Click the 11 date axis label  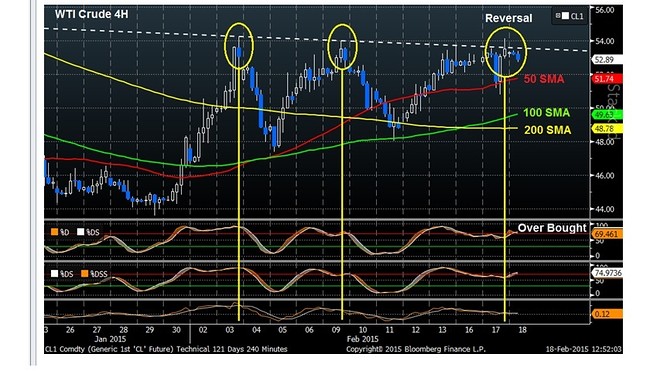(x=389, y=330)
